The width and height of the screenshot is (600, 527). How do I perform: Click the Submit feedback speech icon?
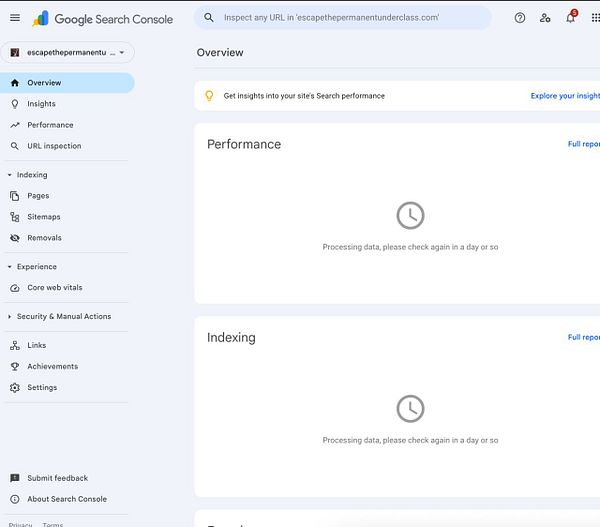pos(15,478)
